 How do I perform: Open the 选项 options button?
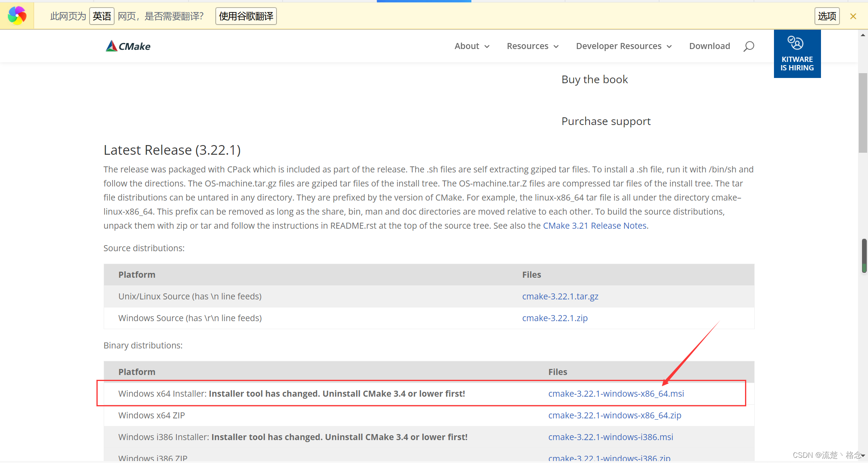pyautogui.click(x=827, y=16)
